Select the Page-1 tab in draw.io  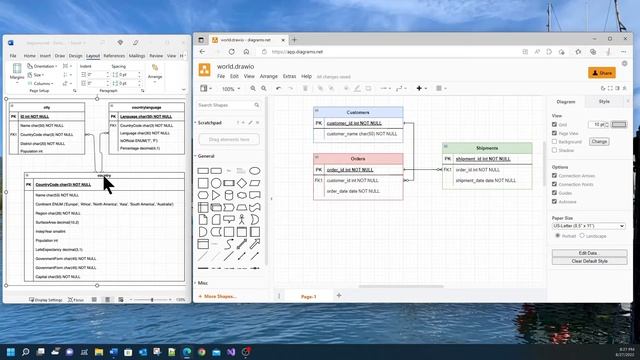(x=309, y=297)
